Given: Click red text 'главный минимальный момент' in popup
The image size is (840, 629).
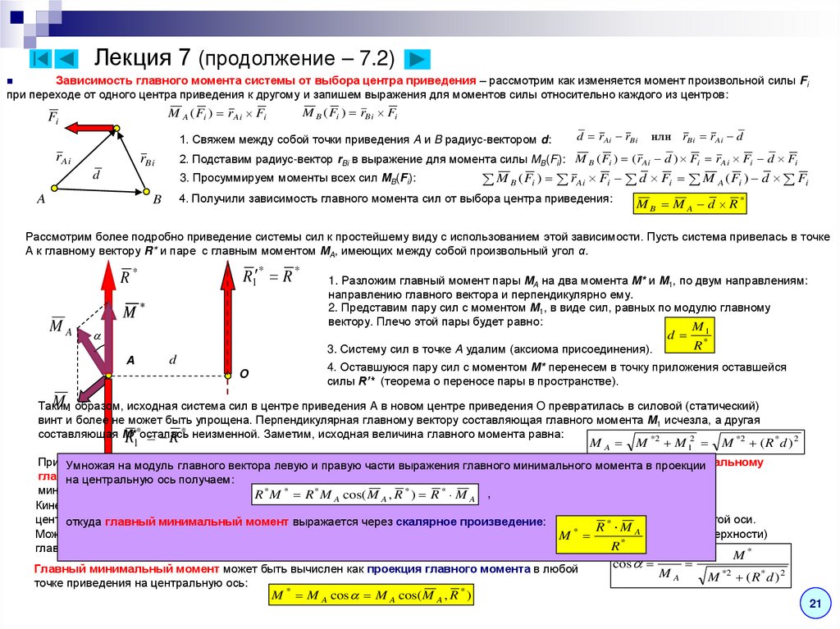Looking at the screenshot, I should (x=197, y=522).
